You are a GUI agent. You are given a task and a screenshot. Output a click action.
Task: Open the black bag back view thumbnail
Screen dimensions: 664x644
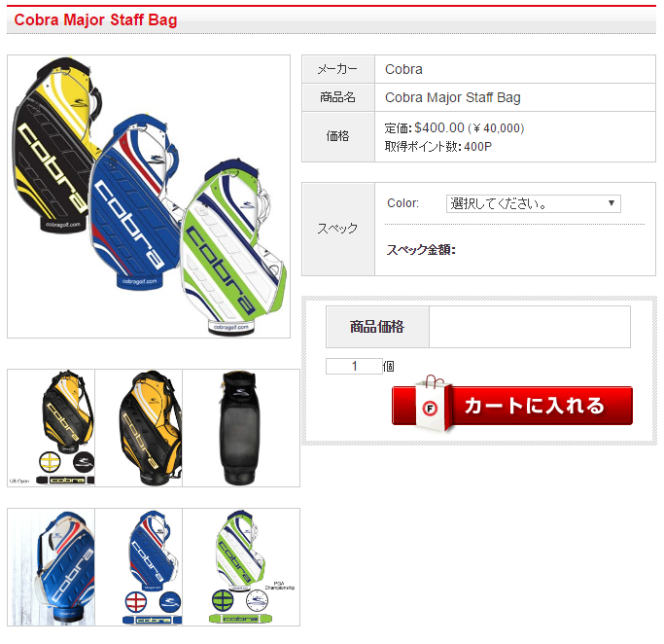(241, 428)
